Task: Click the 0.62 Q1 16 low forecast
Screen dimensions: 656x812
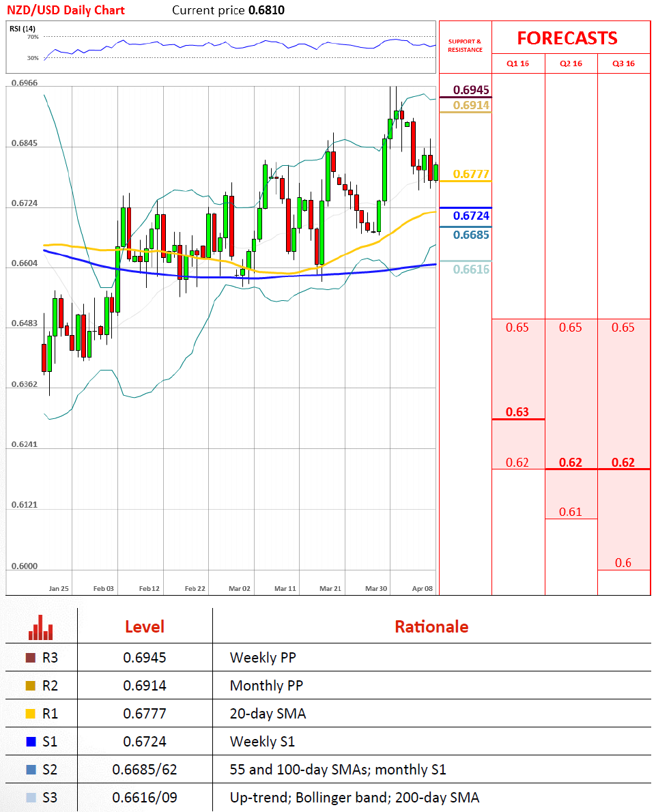Action: coord(517,463)
